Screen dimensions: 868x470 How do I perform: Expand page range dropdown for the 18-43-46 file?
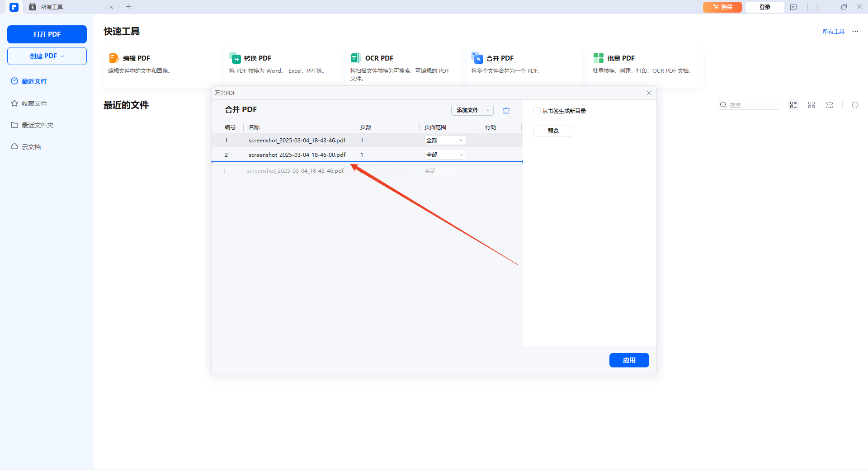coord(445,141)
